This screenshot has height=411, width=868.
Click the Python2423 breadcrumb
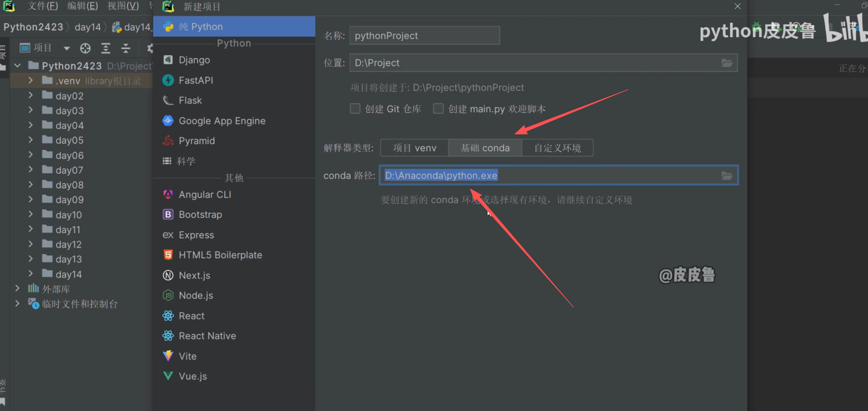click(x=33, y=27)
